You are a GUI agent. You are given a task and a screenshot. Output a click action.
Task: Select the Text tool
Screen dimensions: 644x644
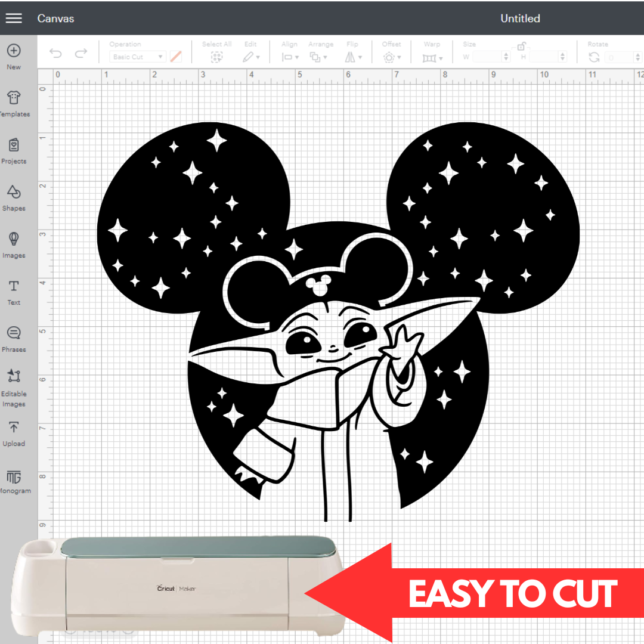click(14, 292)
